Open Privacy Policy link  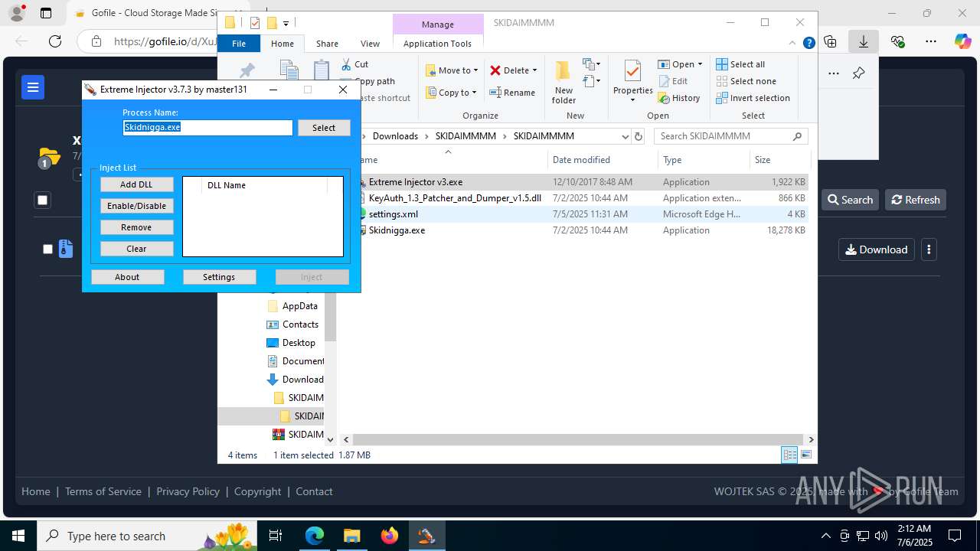[188, 491]
